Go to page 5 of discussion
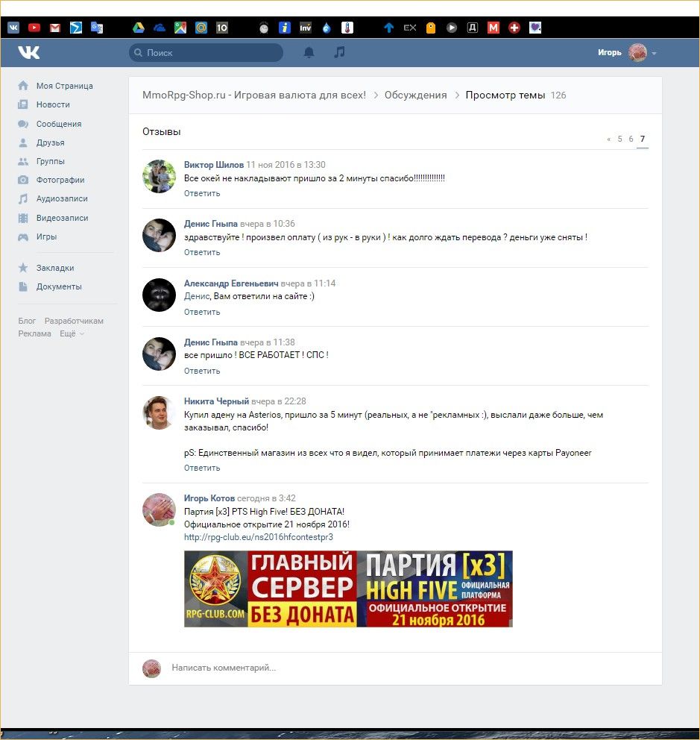Viewport: 700px width, 740px height. tap(619, 139)
